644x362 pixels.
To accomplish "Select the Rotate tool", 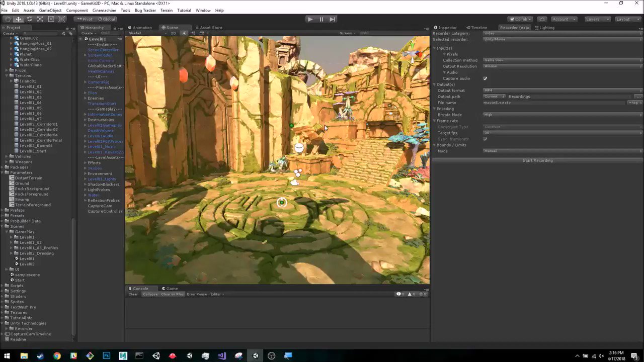I will click(x=29, y=19).
